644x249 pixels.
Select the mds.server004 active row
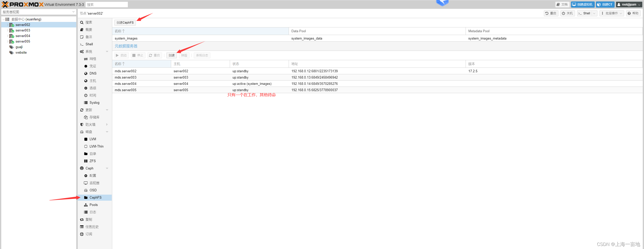point(377,84)
